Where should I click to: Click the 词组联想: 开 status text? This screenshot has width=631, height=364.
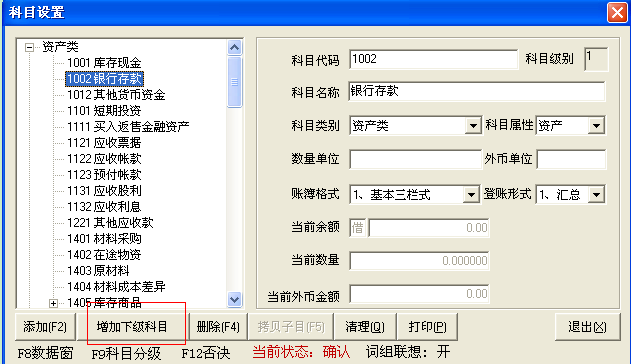[408, 352]
